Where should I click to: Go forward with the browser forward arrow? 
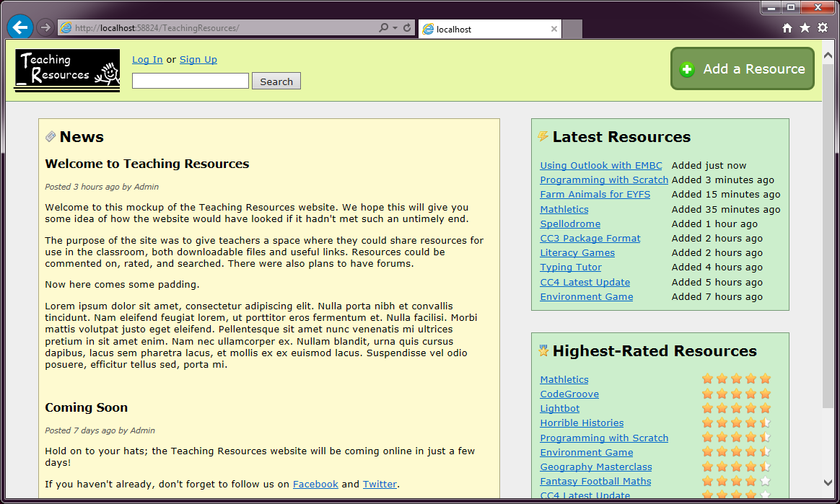[45, 27]
